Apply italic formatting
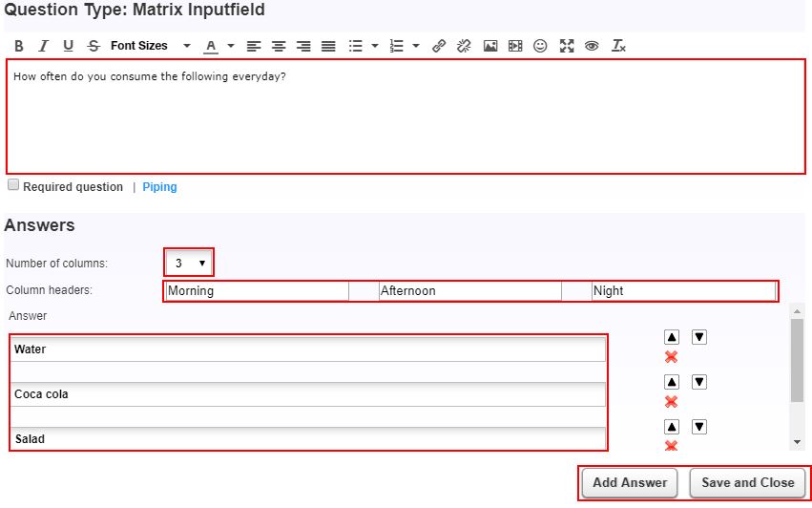This screenshot has width=812, height=508. [44, 46]
